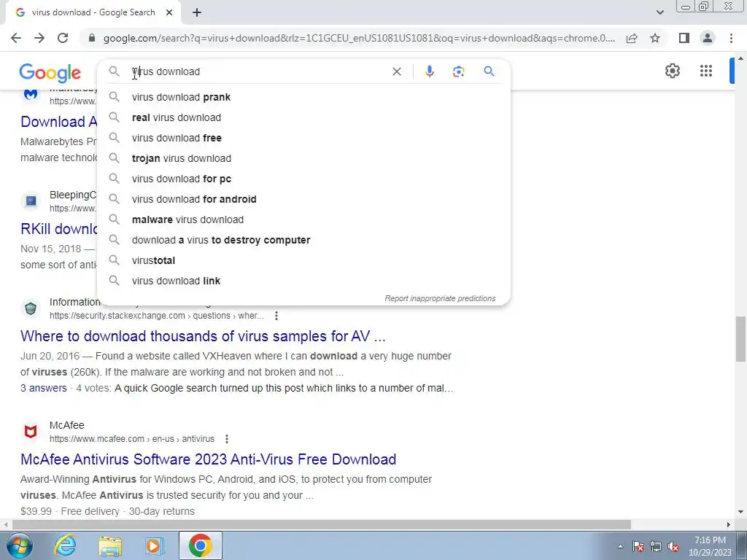Viewport: 747px width, 560px height.
Task: Open Google apps grid
Action: (706, 71)
